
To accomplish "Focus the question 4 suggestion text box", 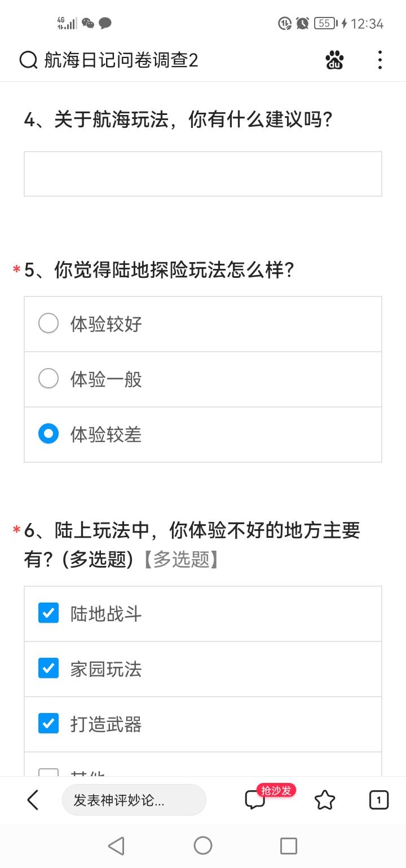I will [203, 174].
